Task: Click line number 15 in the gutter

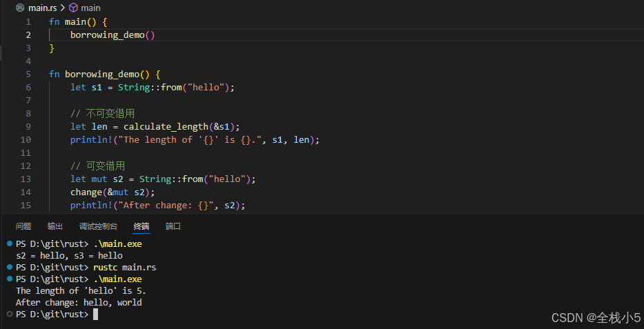Action: pos(26,206)
